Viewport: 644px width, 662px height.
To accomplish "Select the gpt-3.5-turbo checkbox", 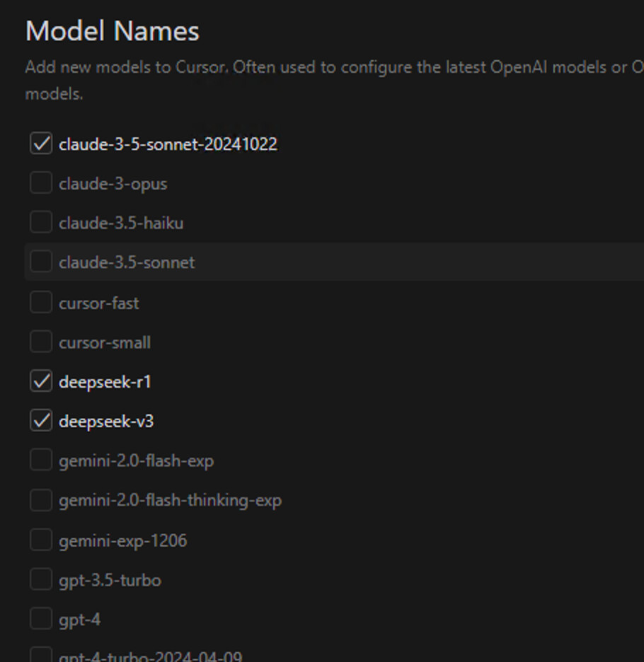I will coord(41,580).
